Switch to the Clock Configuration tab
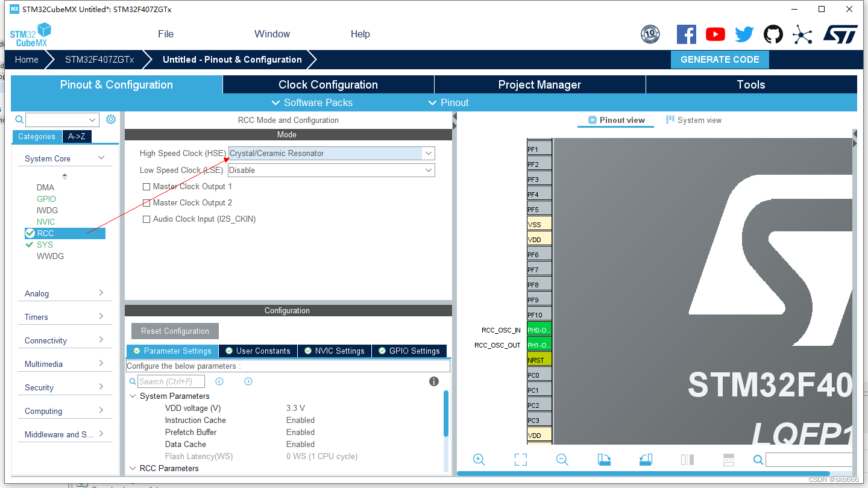Screen dimensions: 868x488 click(328, 84)
